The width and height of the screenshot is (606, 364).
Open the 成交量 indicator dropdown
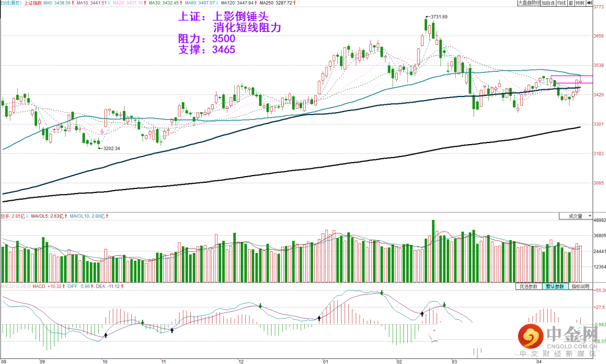click(576, 216)
